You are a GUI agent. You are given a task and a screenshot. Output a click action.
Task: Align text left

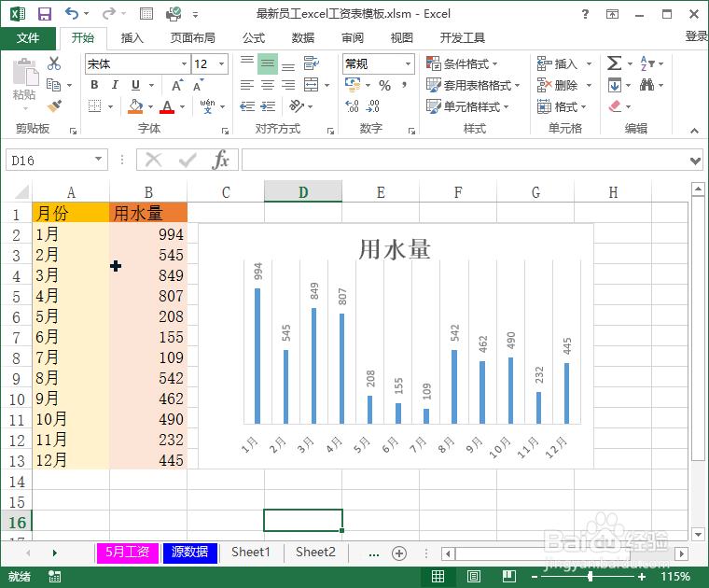click(x=247, y=85)
